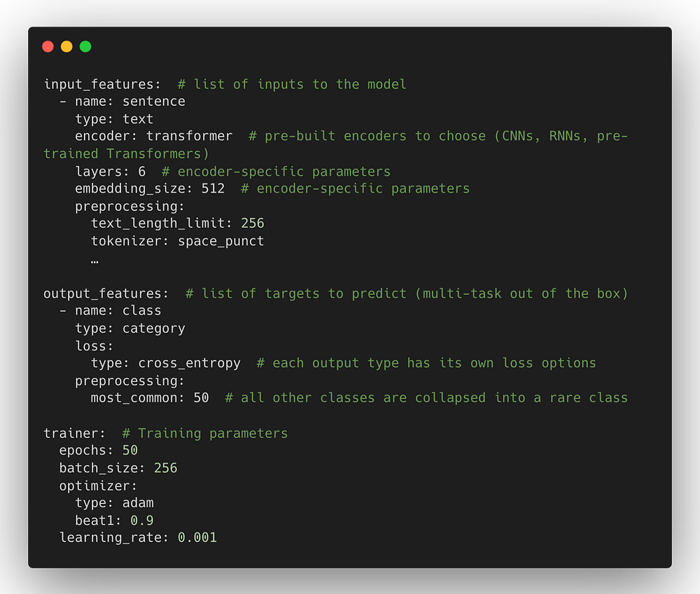Click the red close window dot
700x594 pixels.
pos(48,47)
